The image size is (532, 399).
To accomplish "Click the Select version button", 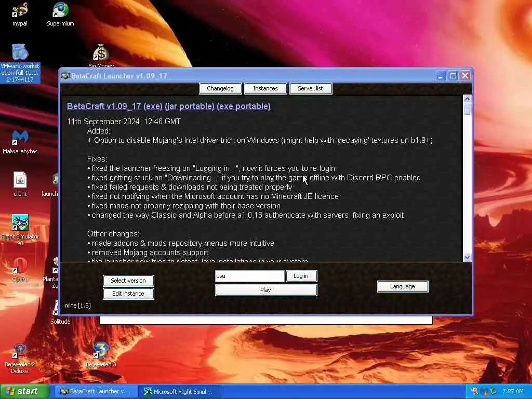I will point(128,281).
